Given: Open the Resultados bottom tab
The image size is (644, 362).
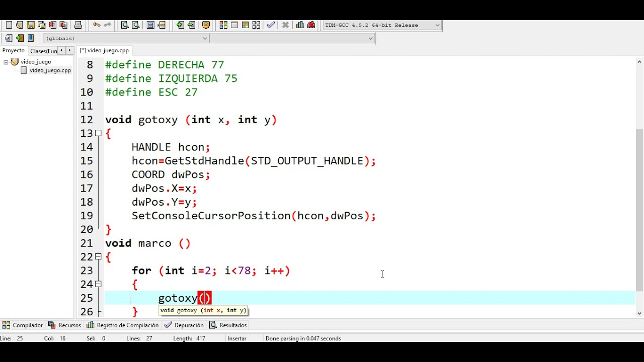Looking at the screenshot, I should point(228,325).
